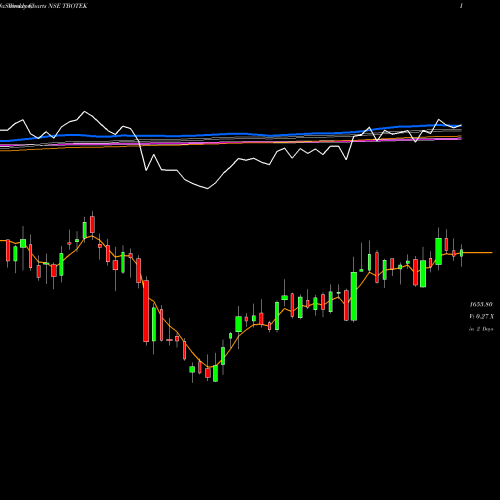Click the orange horizontal projection line beyond last candle

pyautogui.click(x=478, y=253)
